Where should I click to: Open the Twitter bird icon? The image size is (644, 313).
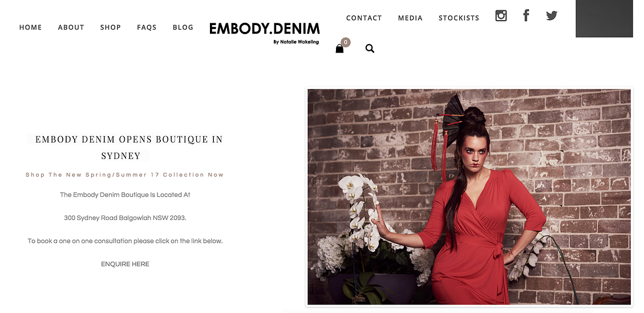pyautogui.click(x=552, y=15)
